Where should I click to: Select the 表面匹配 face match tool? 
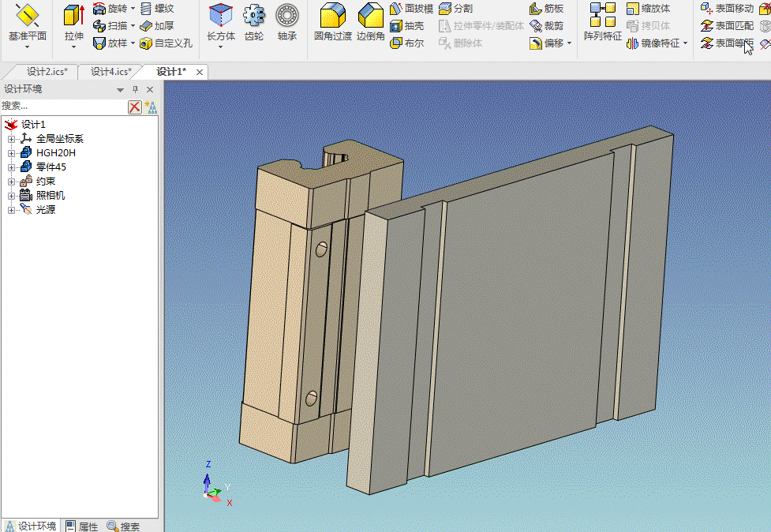(728, 25)
